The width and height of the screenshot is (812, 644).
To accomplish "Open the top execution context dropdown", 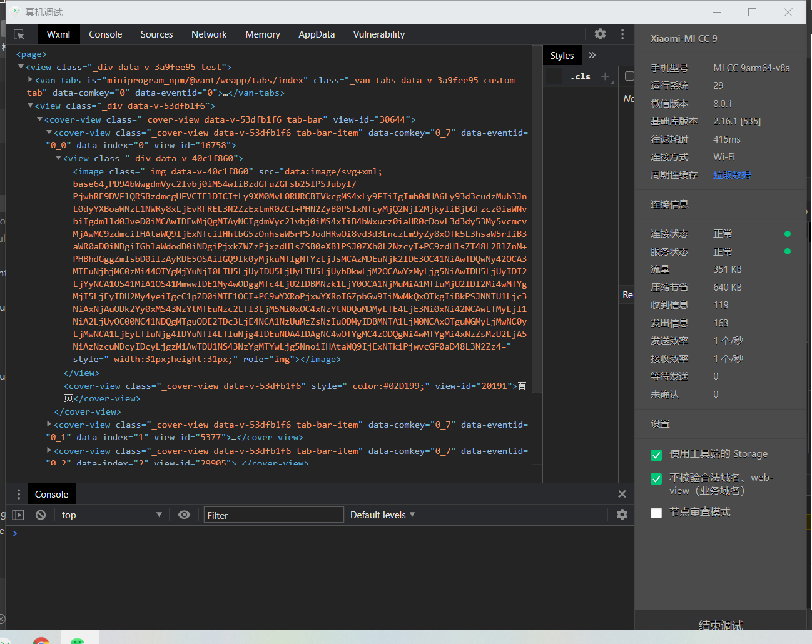I will click(111, 515).
